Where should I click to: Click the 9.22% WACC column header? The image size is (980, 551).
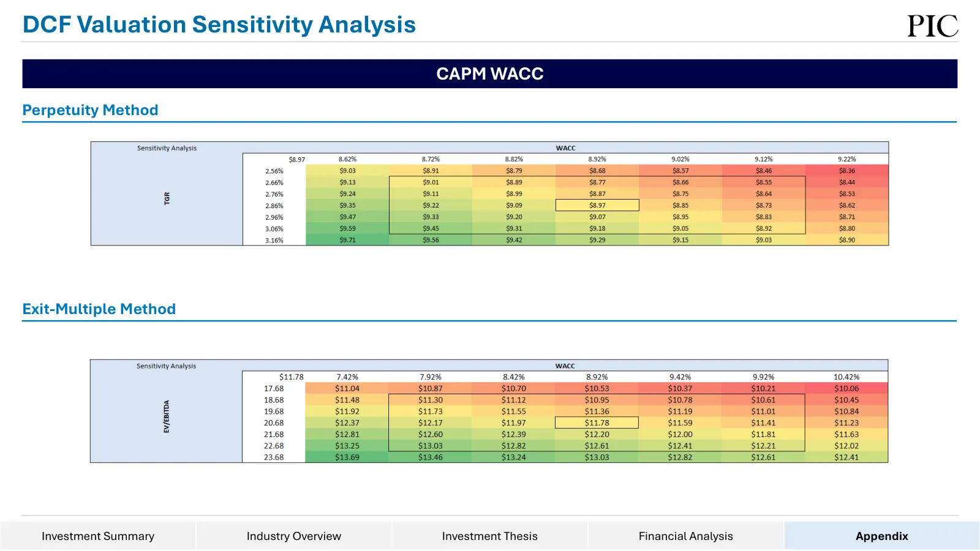847,159
